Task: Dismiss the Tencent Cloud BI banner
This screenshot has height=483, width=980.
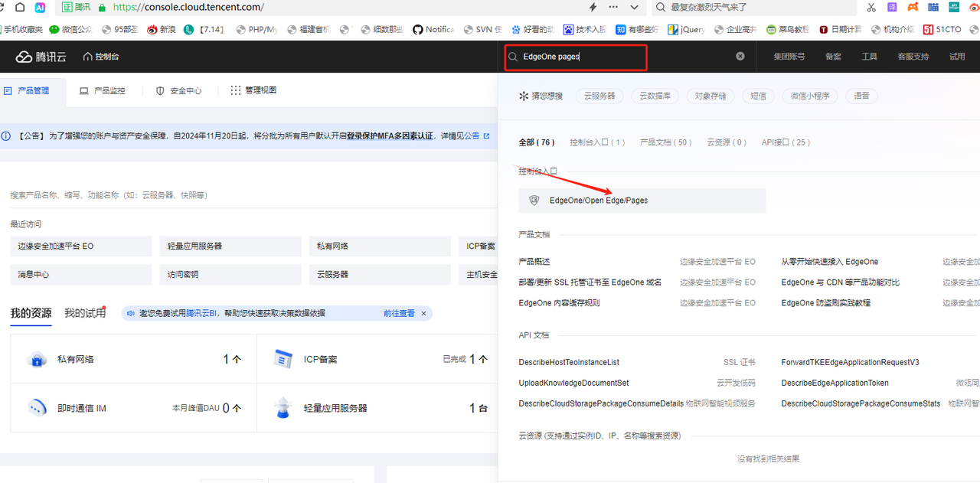Action: tap(424, 313)
